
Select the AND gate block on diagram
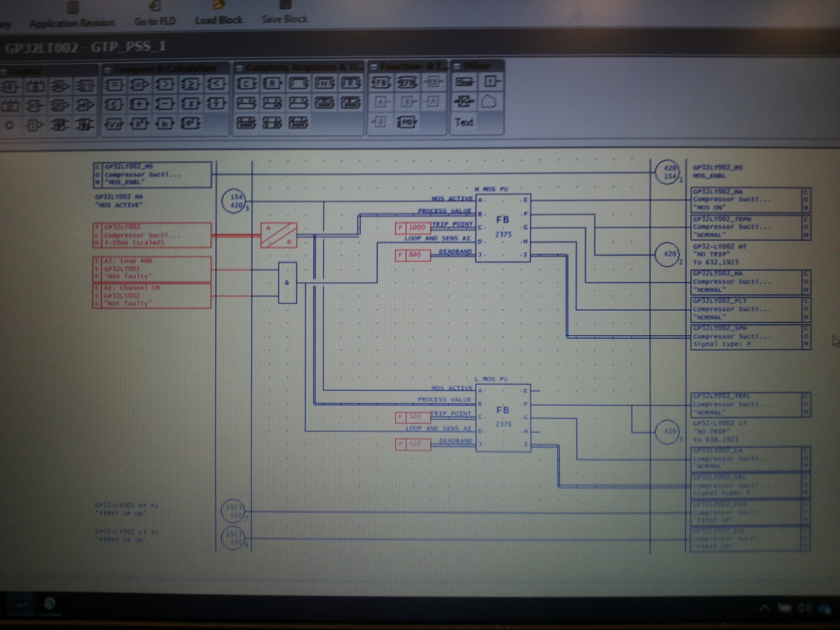point(287,283)
